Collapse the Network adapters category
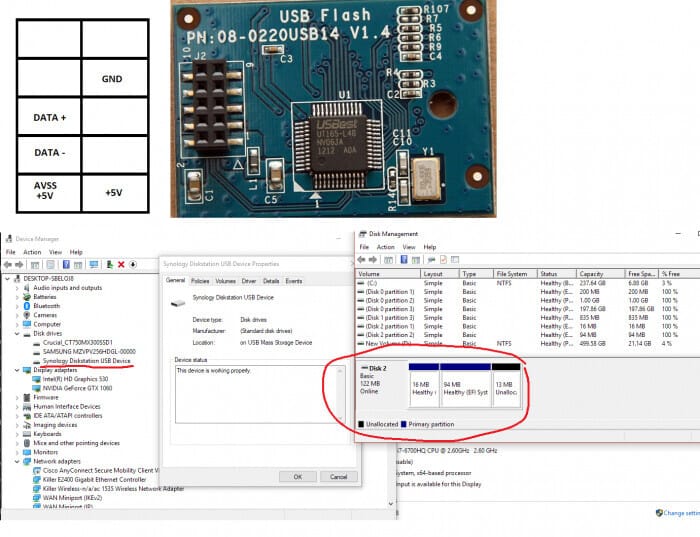This screenshot has height=537, width=700. click(x=18, y=461)
